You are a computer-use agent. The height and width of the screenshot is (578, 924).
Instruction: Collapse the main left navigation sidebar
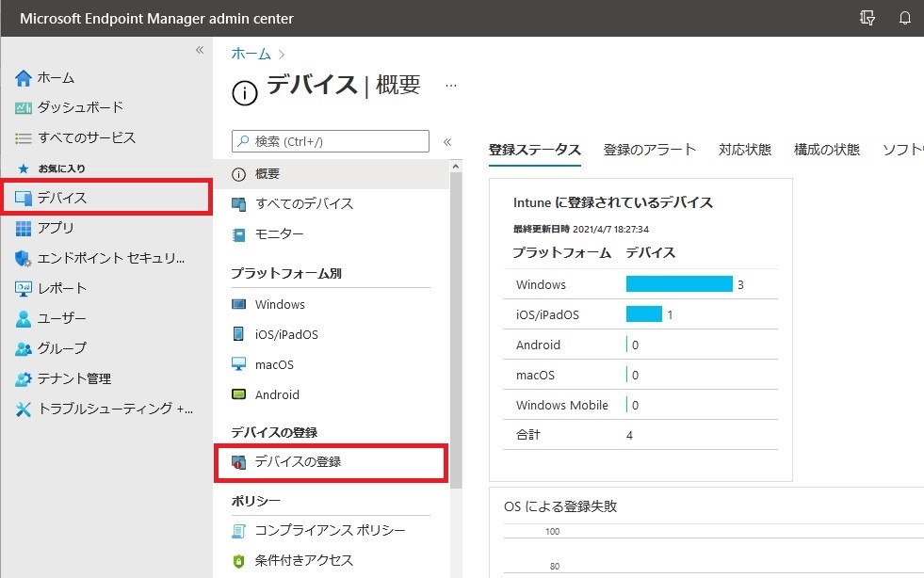coord(200,50)
